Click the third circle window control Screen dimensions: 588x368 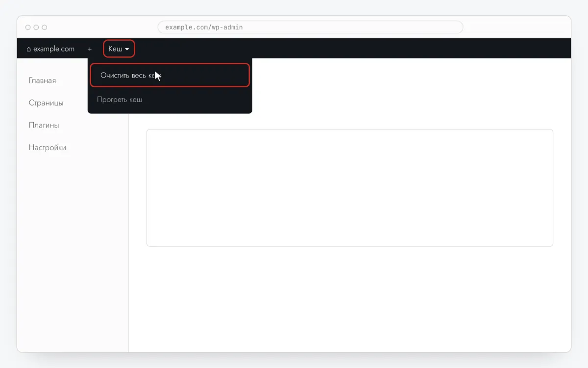pyautogui.click(x=45, y=27)
